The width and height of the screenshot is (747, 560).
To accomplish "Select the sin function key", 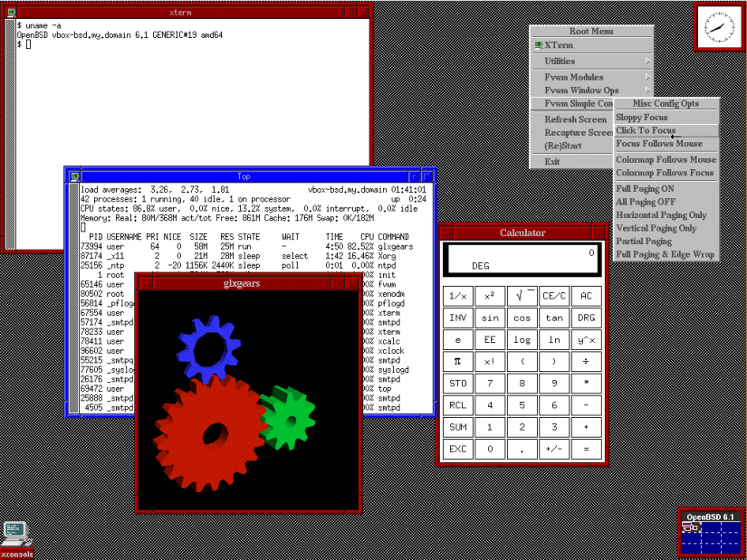I will [489, 318].
